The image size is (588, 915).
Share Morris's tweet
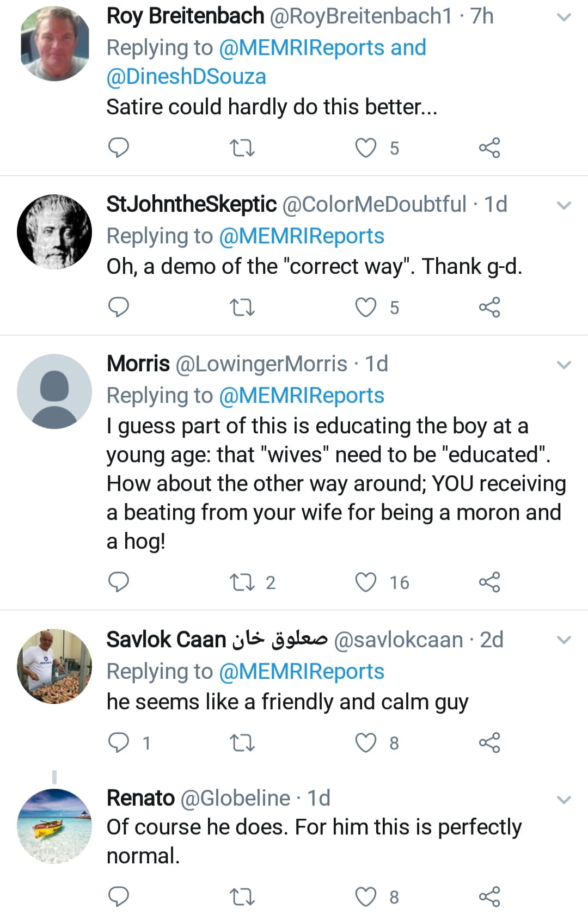(489, 582)
